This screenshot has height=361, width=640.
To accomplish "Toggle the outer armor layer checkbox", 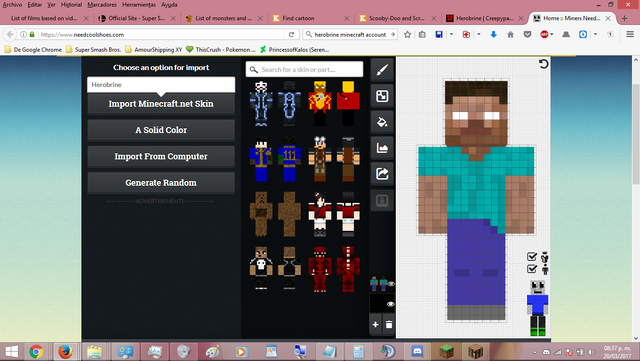I will tap(531, 256).
